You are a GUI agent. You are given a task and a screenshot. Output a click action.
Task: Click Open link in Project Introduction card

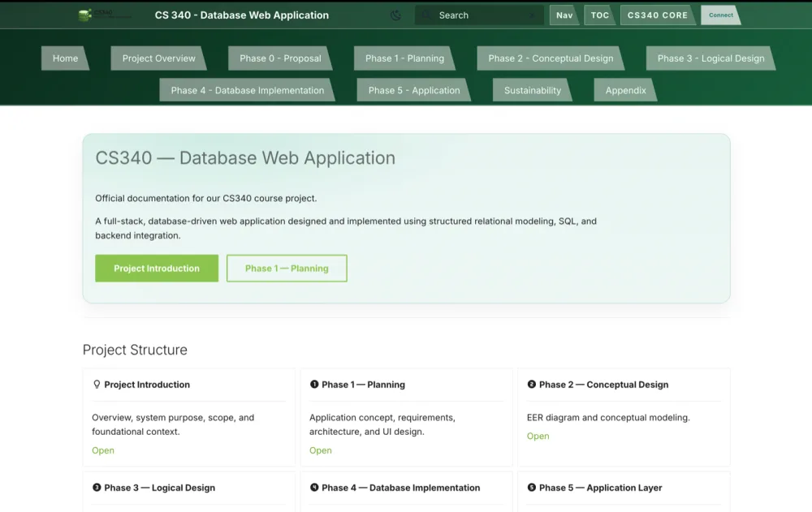coord(103,450)
